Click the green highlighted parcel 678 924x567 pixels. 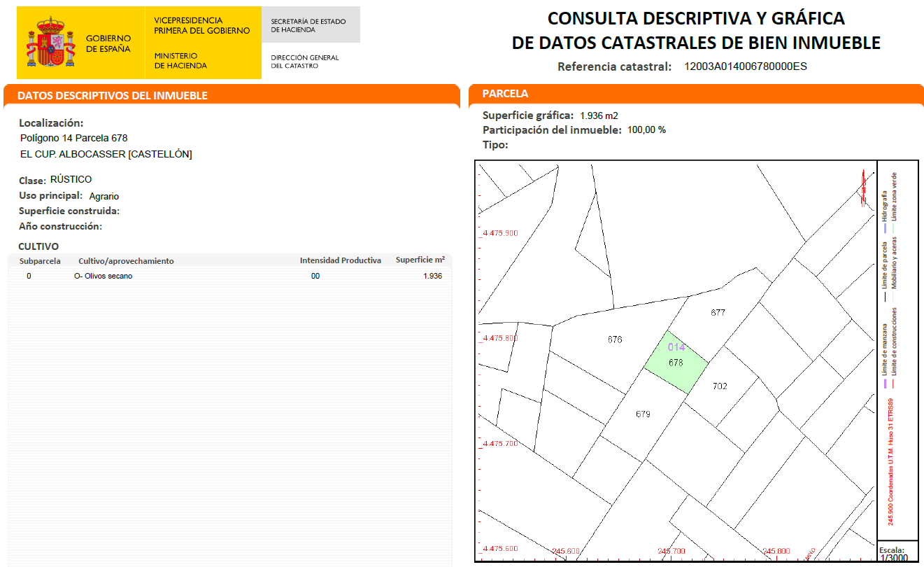pos(676,363)
